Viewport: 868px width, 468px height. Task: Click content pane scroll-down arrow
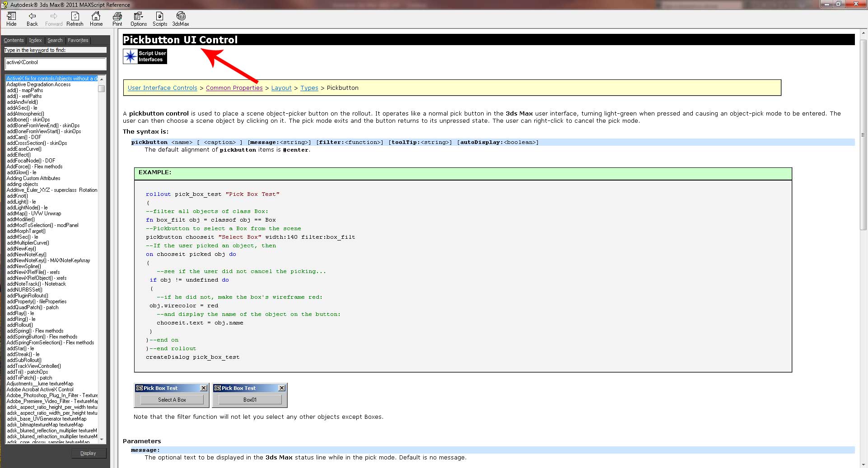(863, 464)
